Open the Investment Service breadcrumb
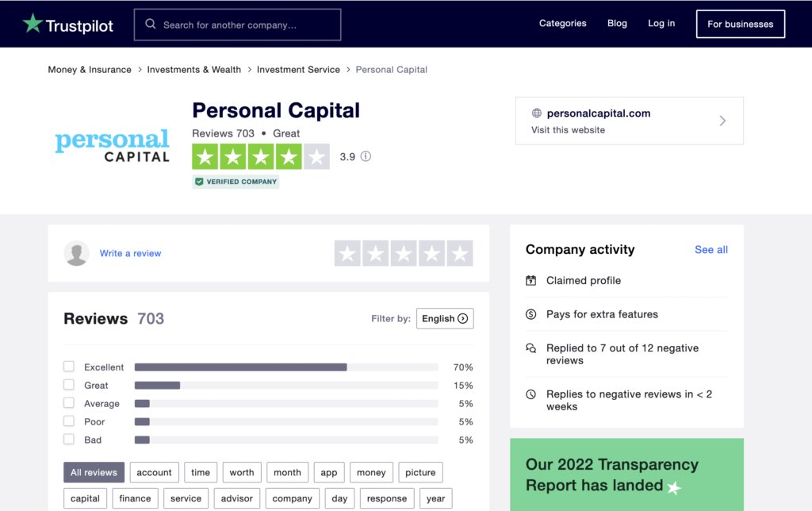Image resolution: width=812 pixels, height=511 pixels. [x=298, y=70]
